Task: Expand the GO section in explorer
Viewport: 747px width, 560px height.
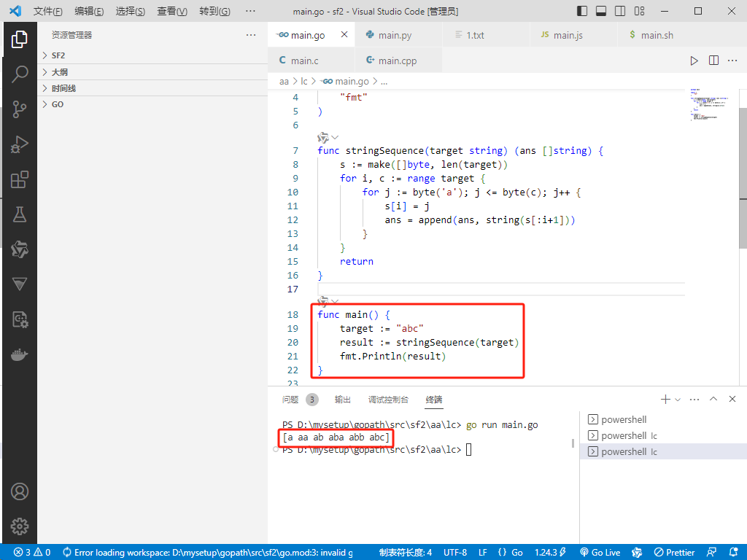Action: pyautogui.click(x=152, y=104)
